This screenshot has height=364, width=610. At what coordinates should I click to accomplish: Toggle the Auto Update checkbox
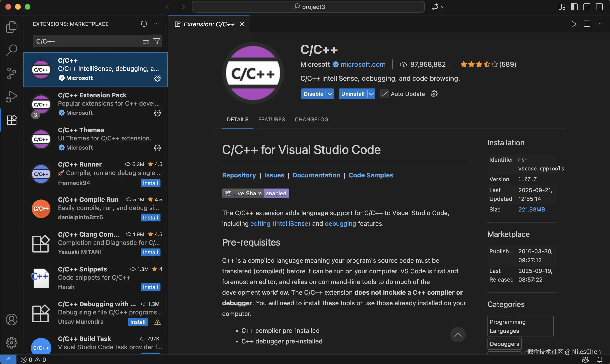tap(384, 94)
